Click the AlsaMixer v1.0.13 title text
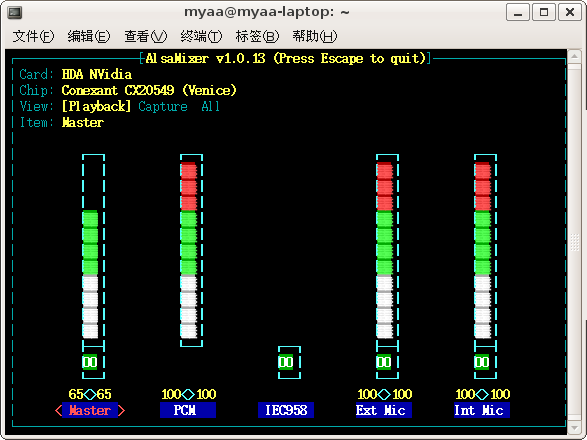587x440 pixels. [x=286, y=58]
